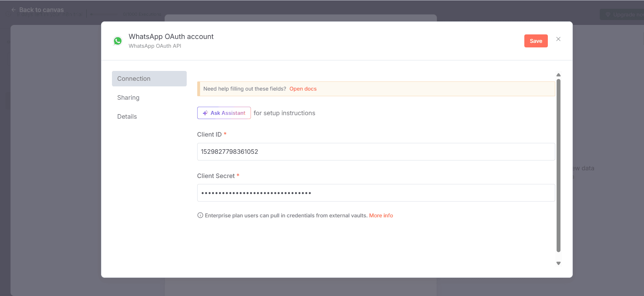
Task: Click the info icon beside the Enterprise plan note
Action: pos(200,215)
